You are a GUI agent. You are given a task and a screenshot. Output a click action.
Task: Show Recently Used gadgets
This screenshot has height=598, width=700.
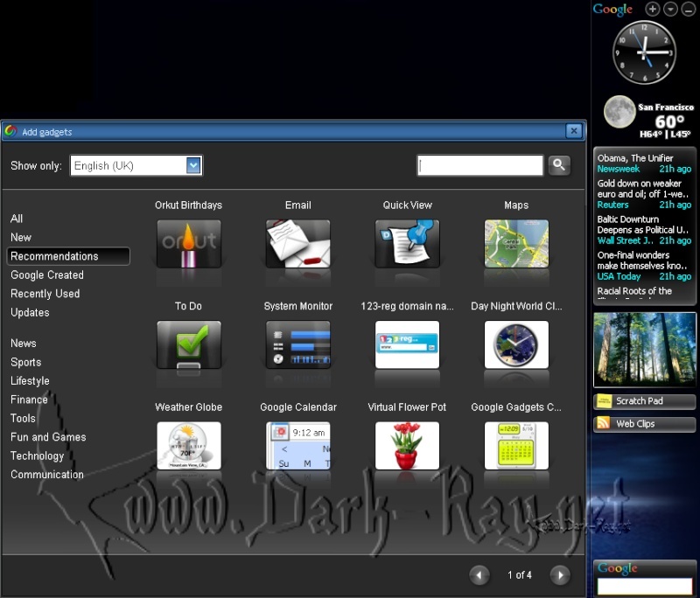click(45, 294)
